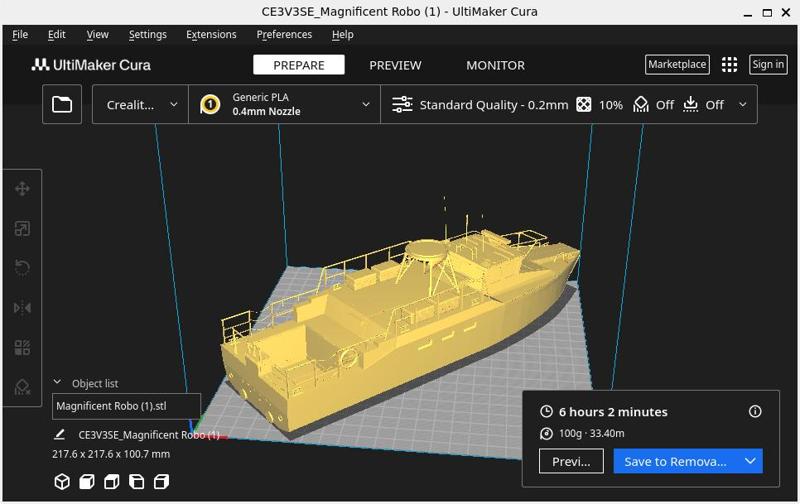Click the 10% infill value
800x504 pixels.
(611, 105)
